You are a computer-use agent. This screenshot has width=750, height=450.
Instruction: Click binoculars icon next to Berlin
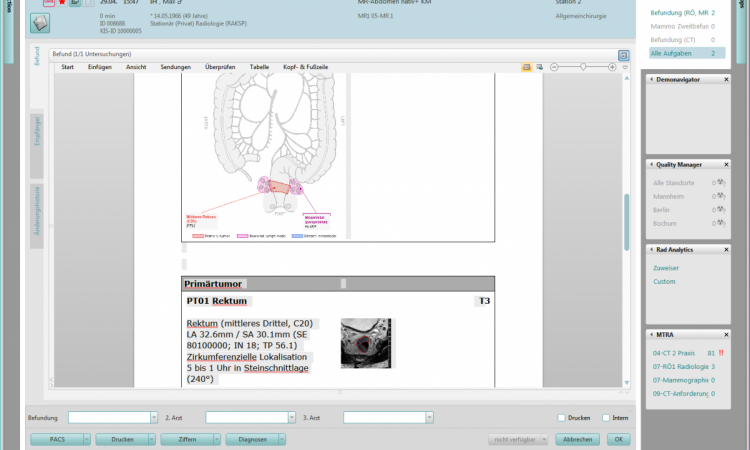pos(716,210)
